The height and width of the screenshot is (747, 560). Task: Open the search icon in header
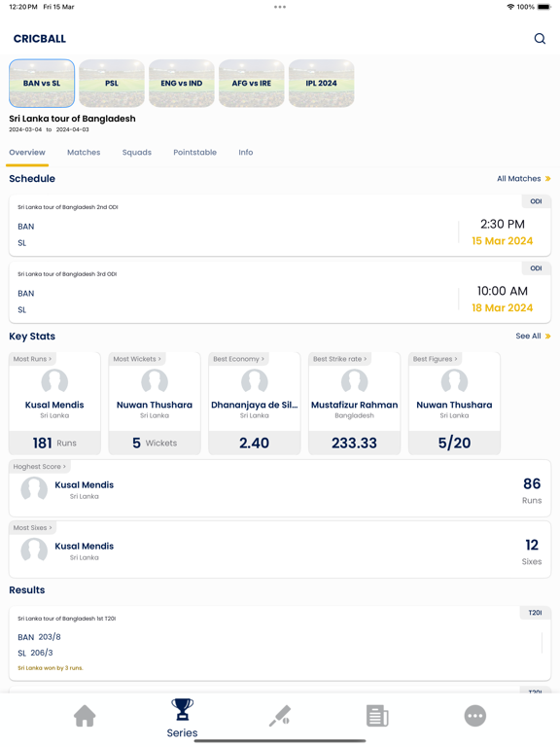pyautogui.click(x=540, y=39)
